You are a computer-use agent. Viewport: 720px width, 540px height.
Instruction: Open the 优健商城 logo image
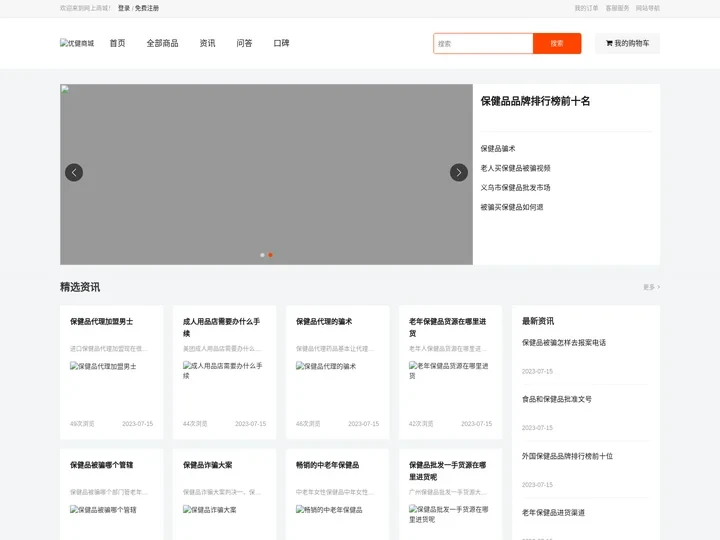[77, 43]
